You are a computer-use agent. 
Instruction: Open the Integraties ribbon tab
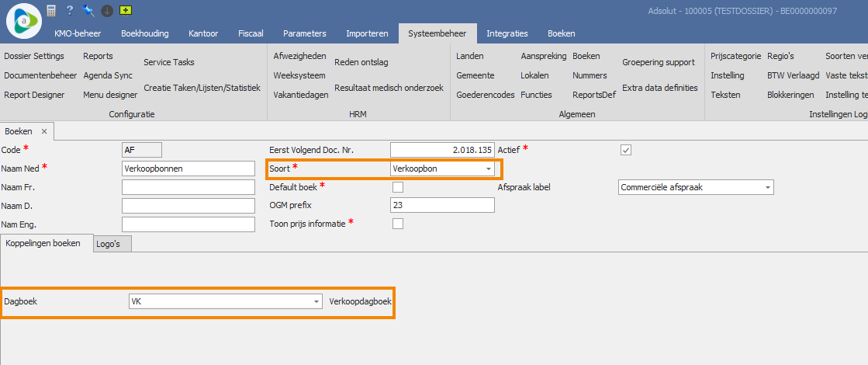[507, 33]
